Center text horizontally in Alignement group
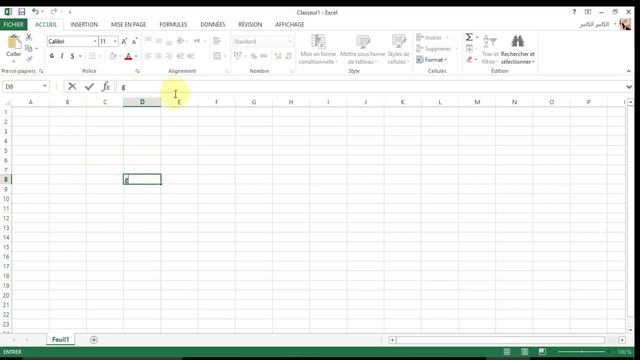The width and height of the screenshot is (640, 360). point(158,56)
